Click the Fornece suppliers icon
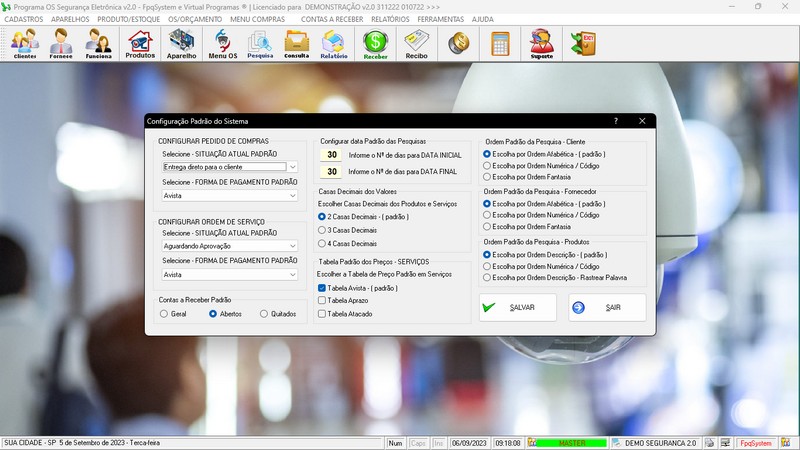The width and height of the screenshot is (800, 450). (x=61, y=44)
